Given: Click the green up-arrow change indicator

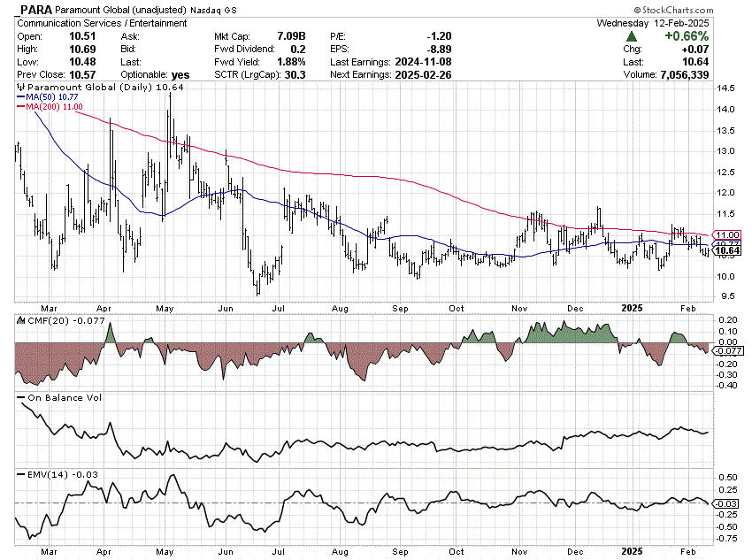Looking at the screenshot, I should tap(631, 36).
